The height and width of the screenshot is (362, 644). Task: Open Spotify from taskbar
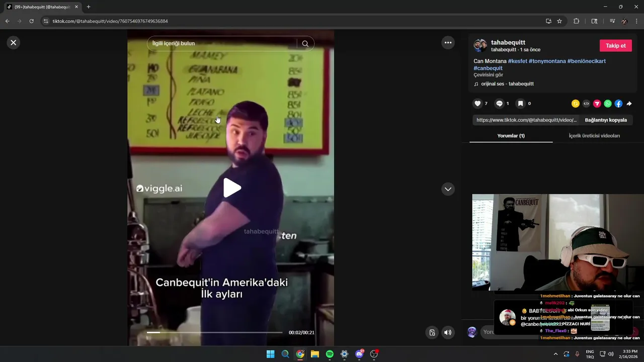point(330,354)
